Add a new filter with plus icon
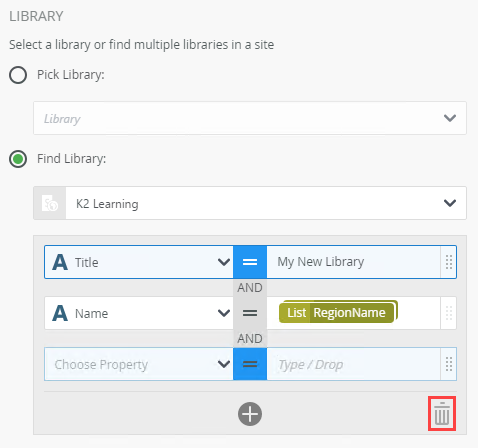This screenshot has height=448, width=478. [x=250, y=414]
